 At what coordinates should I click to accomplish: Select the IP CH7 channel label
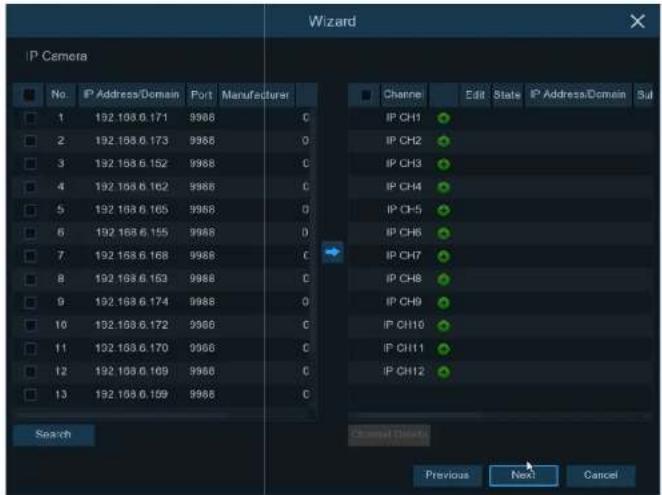[403, 256]
